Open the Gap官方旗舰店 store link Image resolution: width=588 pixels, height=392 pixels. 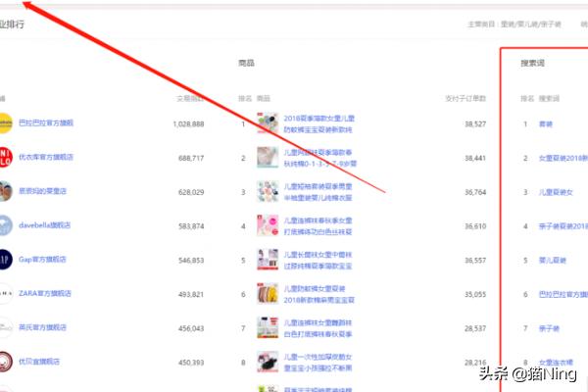click(x=42, y=260)
